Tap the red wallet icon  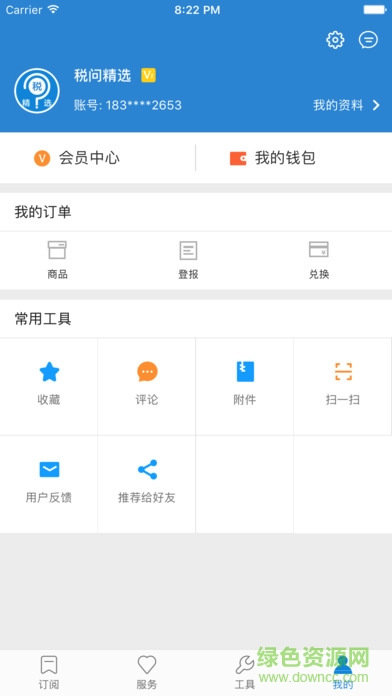click(238, 158)
